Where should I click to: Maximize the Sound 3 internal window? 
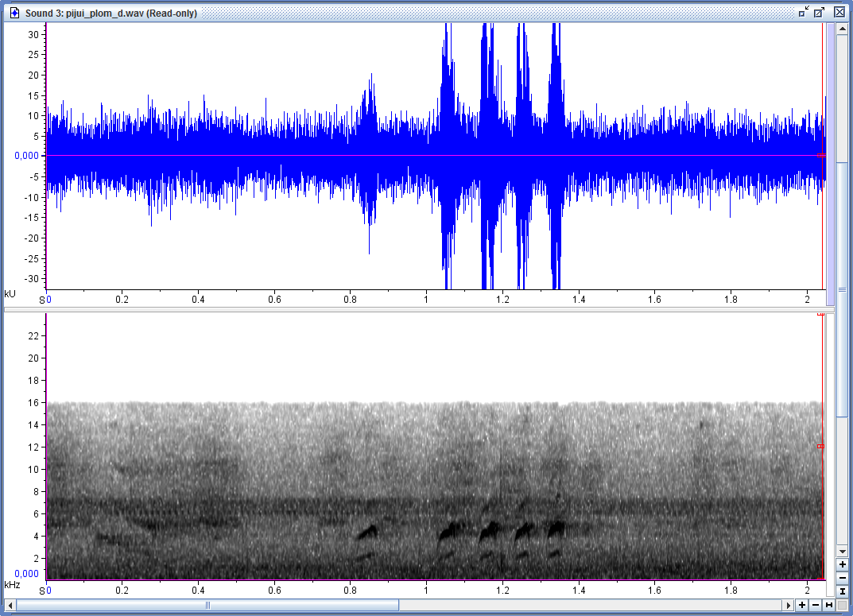click(x=820, y=12)
